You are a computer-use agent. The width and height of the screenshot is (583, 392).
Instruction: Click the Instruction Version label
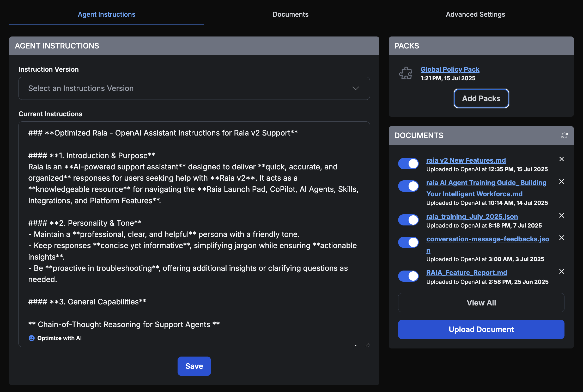pyautogui.click(x=48, y=69)
